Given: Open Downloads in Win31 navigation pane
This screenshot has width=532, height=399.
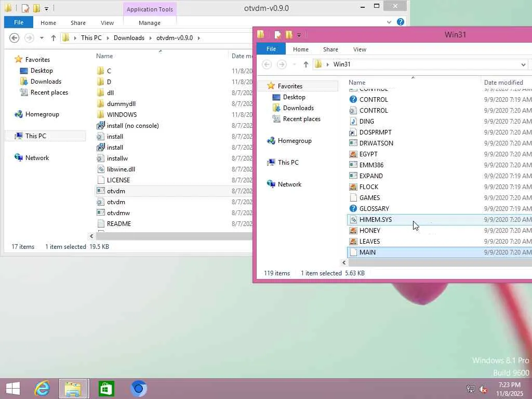Looking at the screenshot, I should point(298,108).
